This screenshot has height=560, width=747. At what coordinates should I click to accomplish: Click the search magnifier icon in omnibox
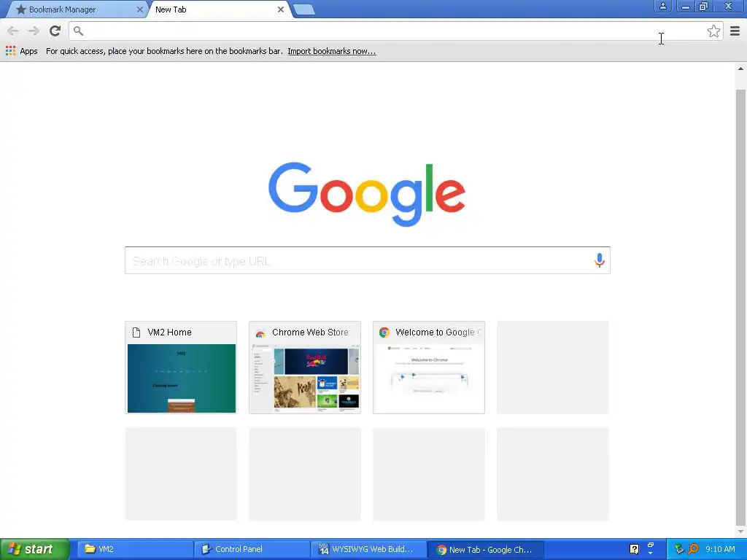pos(78,31)
